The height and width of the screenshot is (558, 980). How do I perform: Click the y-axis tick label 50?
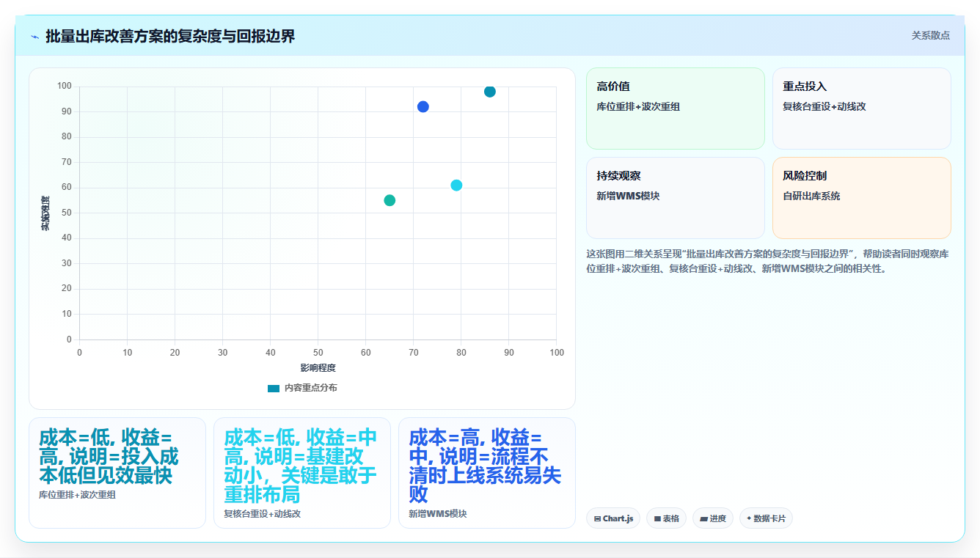click(x=67, y=213)
